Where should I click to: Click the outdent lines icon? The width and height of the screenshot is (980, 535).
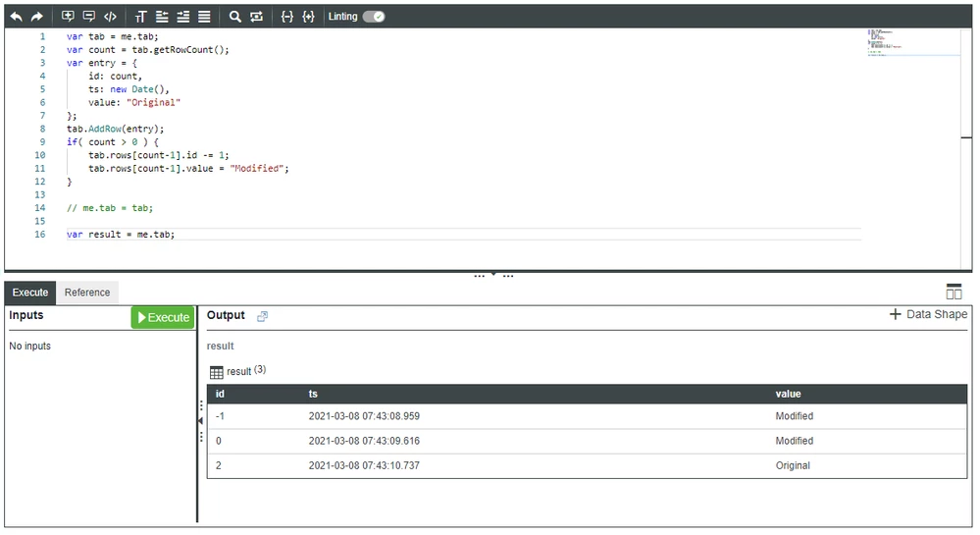(x=162, y=17)
